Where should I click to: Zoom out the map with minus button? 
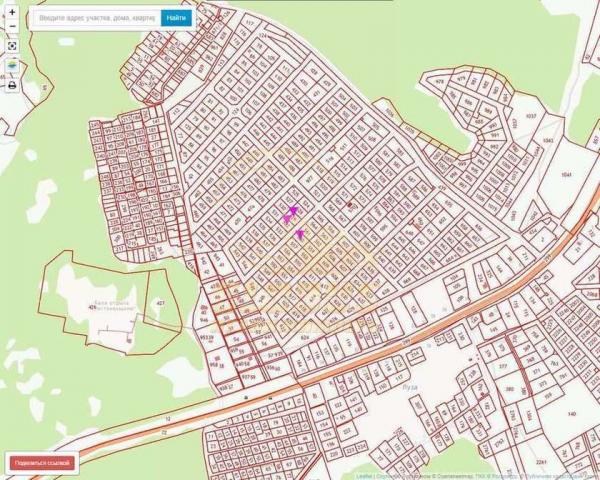(12, 26)
